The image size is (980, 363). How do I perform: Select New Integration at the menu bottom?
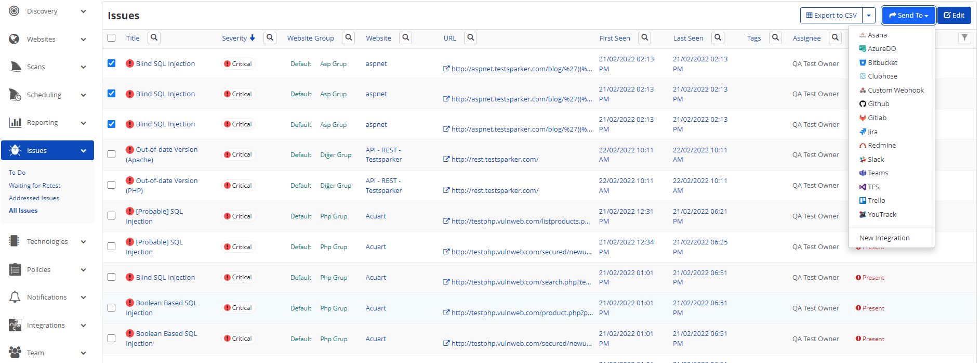point(884,238)
